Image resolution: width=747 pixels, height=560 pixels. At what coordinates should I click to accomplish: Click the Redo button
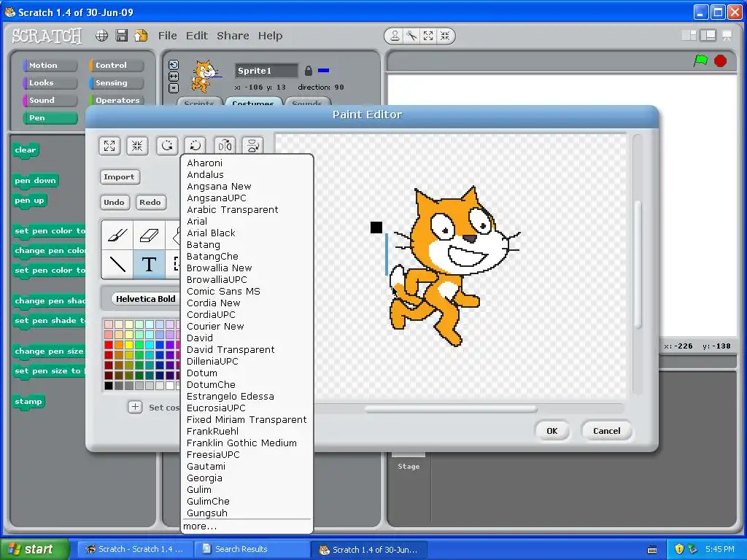150,202
